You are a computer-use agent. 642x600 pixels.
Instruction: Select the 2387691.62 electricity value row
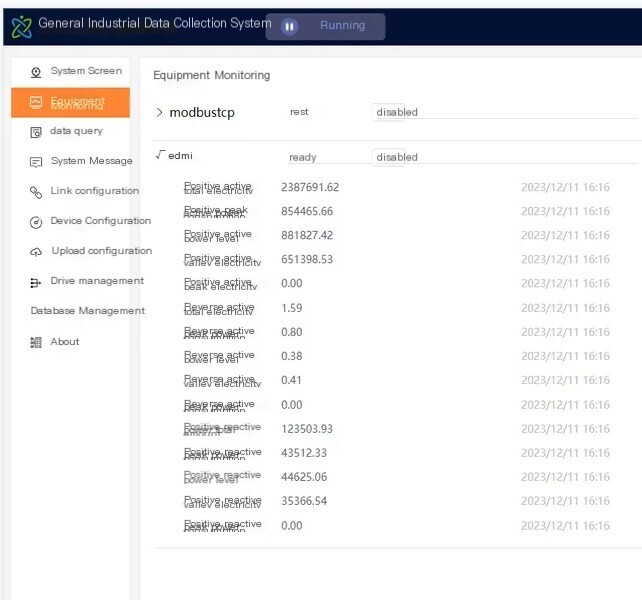[396, 188]
